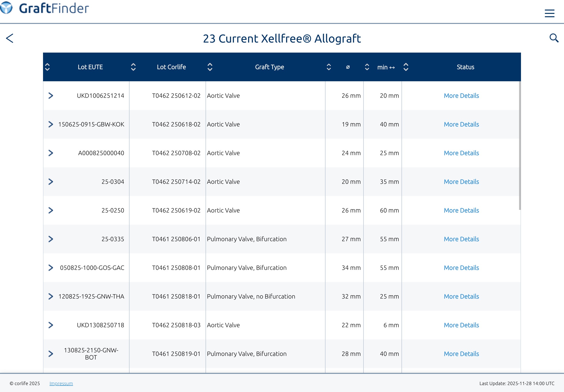The image size is (564, 392).
Task: Click the table's vertical scrollbar
Action: point(520,145)
